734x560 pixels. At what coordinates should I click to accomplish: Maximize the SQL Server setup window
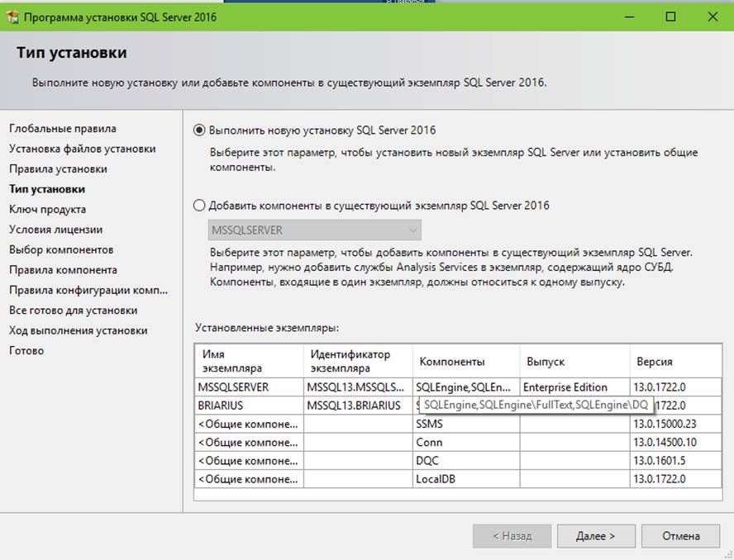[x=670, y=17]
